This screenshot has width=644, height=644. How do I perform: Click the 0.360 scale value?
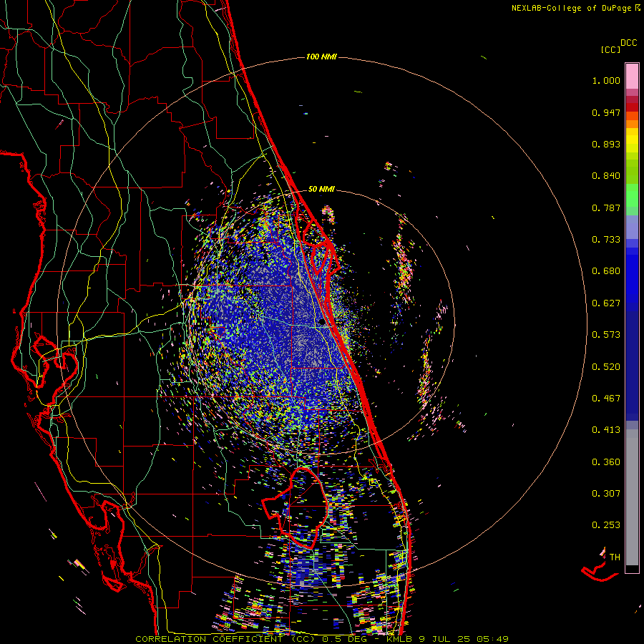[606, 462]
